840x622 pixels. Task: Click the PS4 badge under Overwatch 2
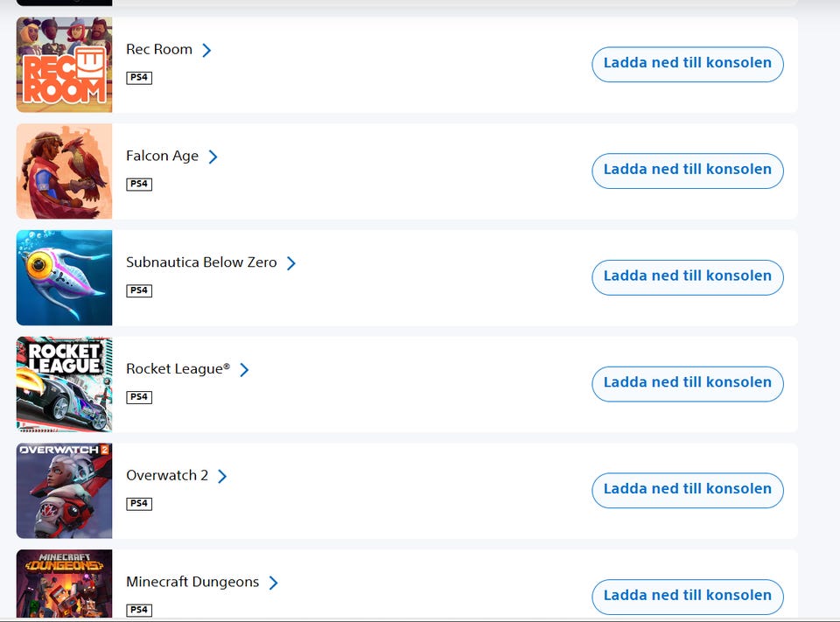tap(139, 504)
